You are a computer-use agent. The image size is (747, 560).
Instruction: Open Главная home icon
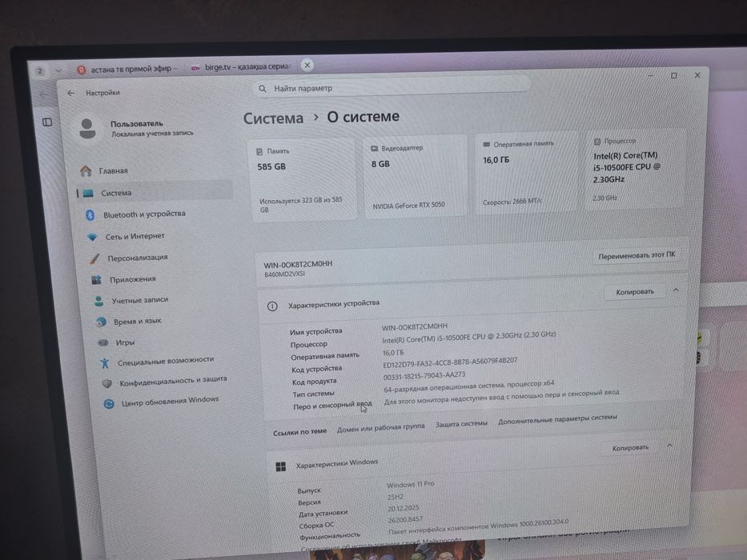pyautogui.click(x=86, y=170)
